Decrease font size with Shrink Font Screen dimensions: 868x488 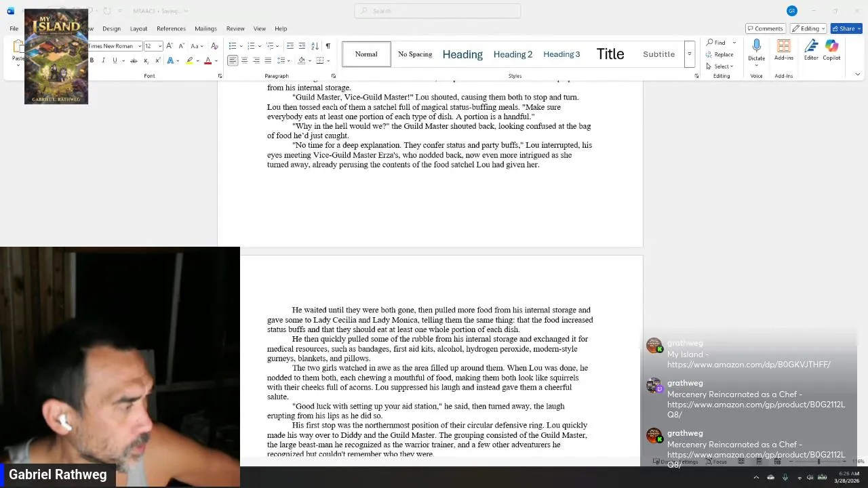point(181,46)
